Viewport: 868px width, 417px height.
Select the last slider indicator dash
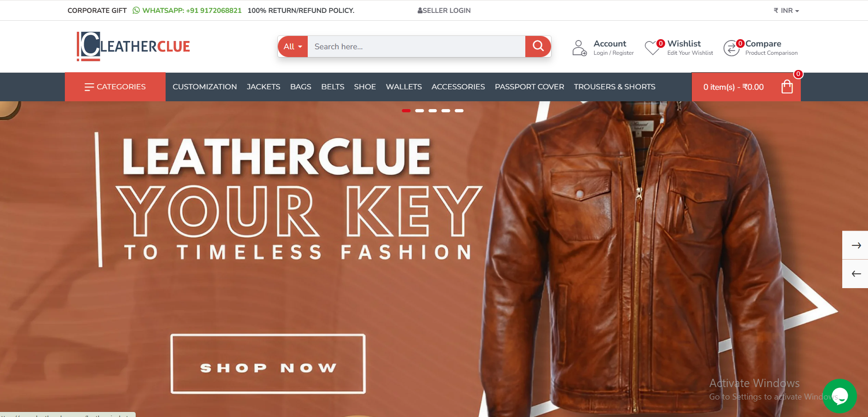pos(459,110)
